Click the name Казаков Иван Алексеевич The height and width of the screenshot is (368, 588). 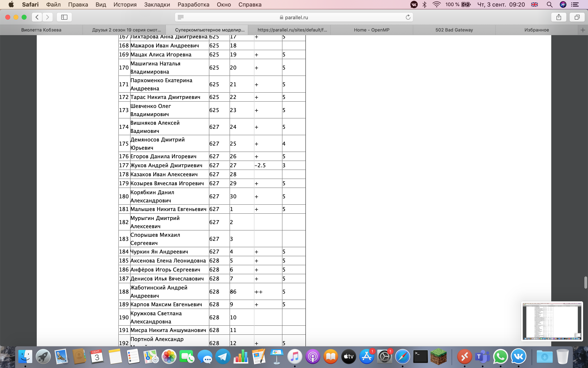click(164, 174)
